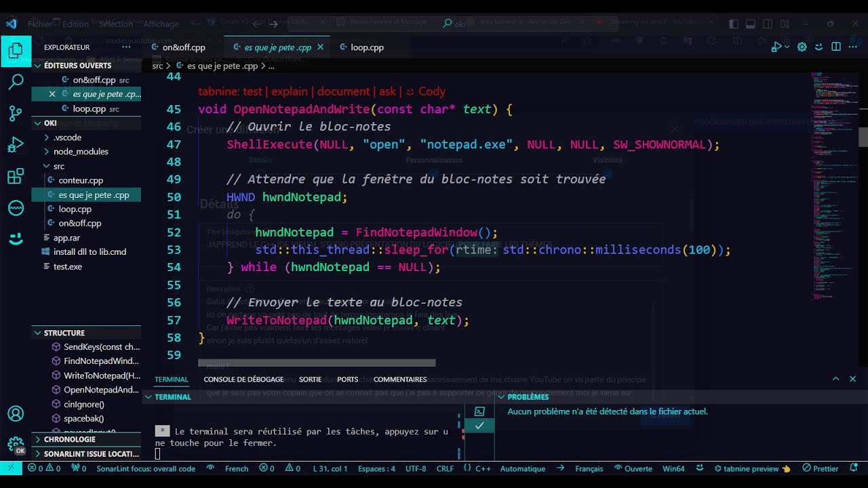868x488 pixels.
Task: Expand the .vscode folder
Action: tap(86, 138)
